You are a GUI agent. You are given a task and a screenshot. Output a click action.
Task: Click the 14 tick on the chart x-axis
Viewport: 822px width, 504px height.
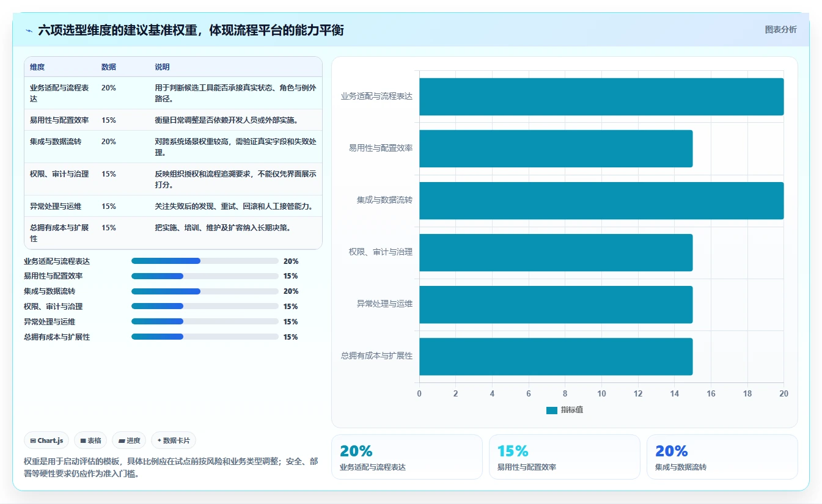coord(675,394)
